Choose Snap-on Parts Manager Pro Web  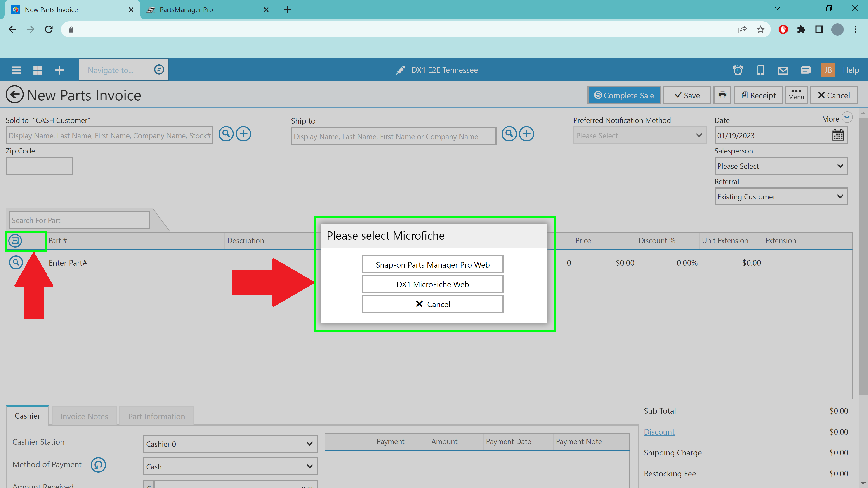[433, 265]
